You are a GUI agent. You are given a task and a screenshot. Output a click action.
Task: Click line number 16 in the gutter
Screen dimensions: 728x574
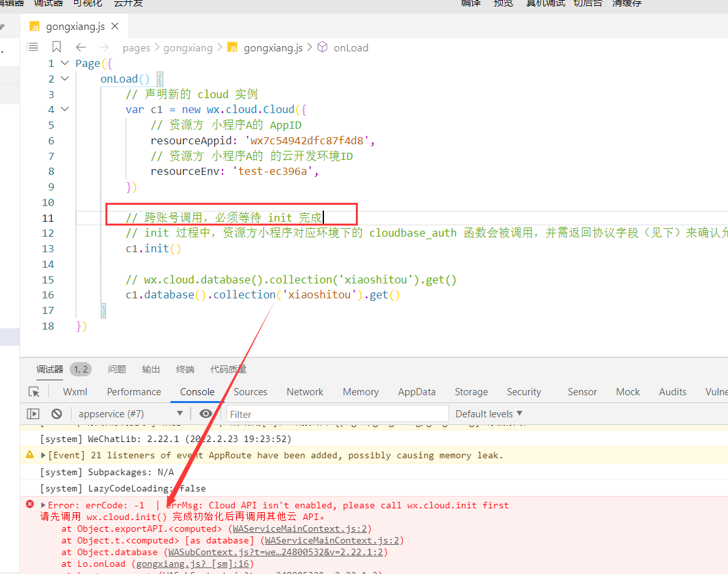pos(48,294)
